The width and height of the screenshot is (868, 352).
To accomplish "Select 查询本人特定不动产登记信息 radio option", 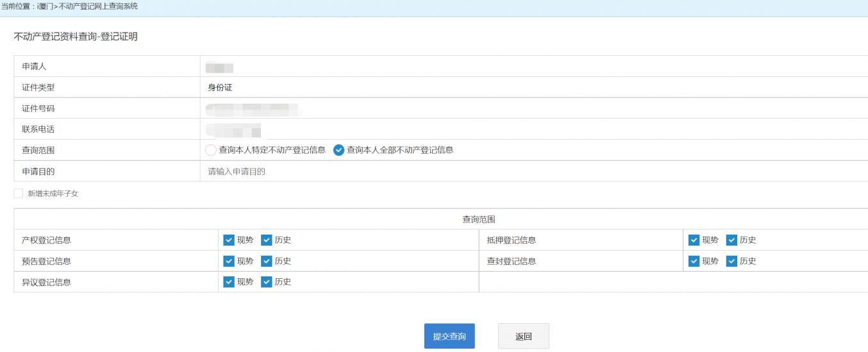I will pyautogui.click(x=211, y=150).
